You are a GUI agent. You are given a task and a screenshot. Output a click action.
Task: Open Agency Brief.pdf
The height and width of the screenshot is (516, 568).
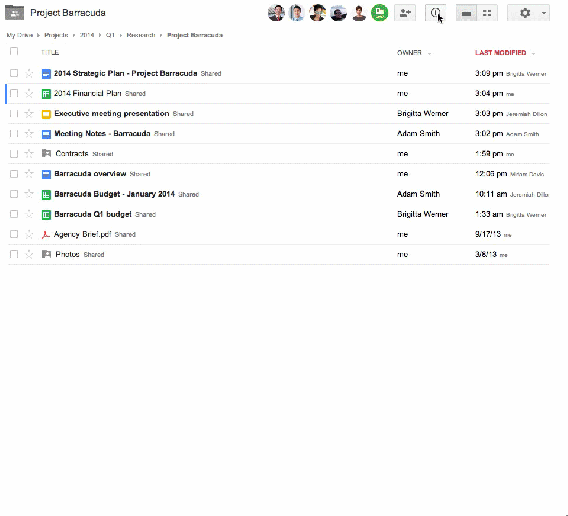pyautogui.click(x=83, y=234)
